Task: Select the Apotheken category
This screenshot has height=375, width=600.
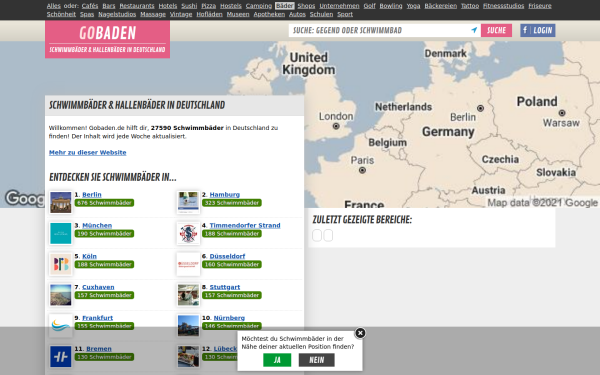Action: point(269,14)
